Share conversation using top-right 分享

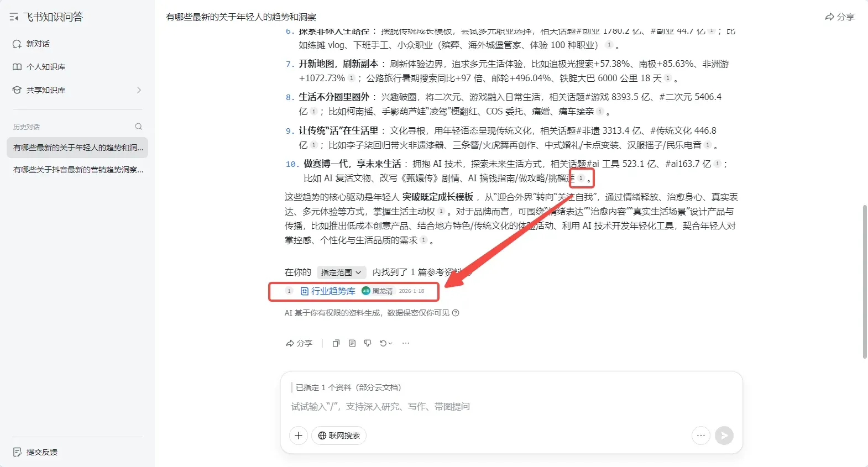[x=840, y=17]
